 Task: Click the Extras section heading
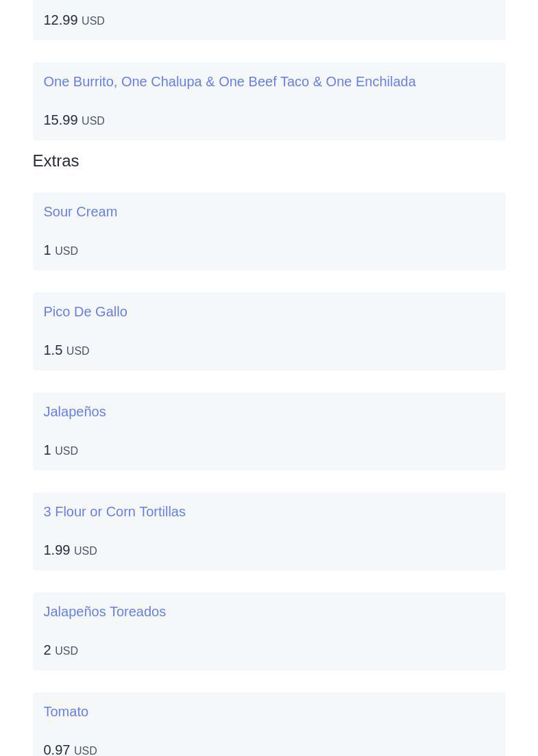pos(56,161)
